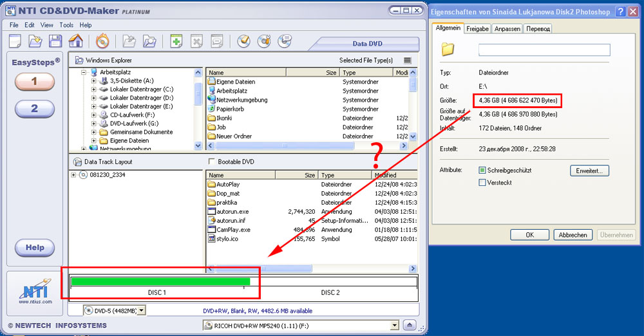Image resolution: width=644 pixels, height=336 pixels.
Task: Click the Remove file X icon
Action: (196, 41)
